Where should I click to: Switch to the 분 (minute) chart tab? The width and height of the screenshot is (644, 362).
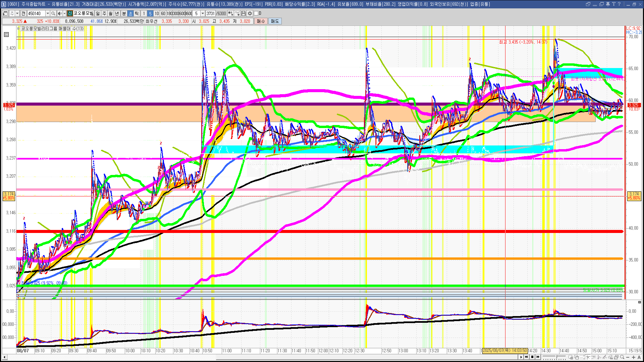(x=124, y=13)
